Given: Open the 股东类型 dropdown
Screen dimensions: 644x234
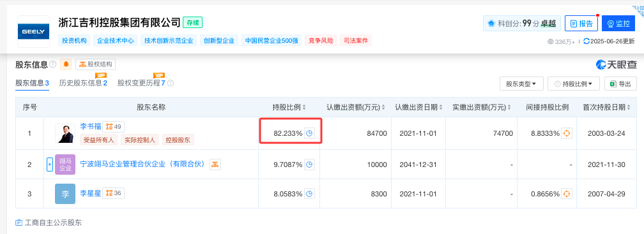Looking at the screenshot, I should tap(521, 84).
